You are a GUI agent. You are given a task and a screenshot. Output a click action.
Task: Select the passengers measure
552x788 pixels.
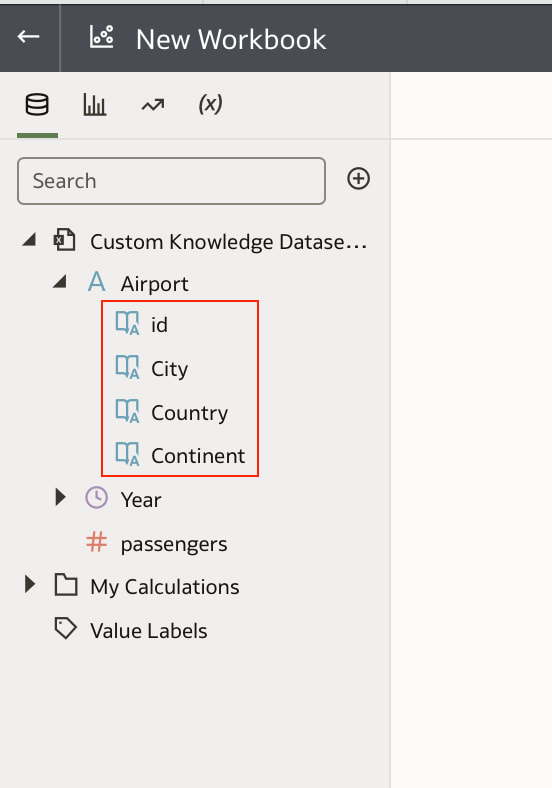point(174,545)
